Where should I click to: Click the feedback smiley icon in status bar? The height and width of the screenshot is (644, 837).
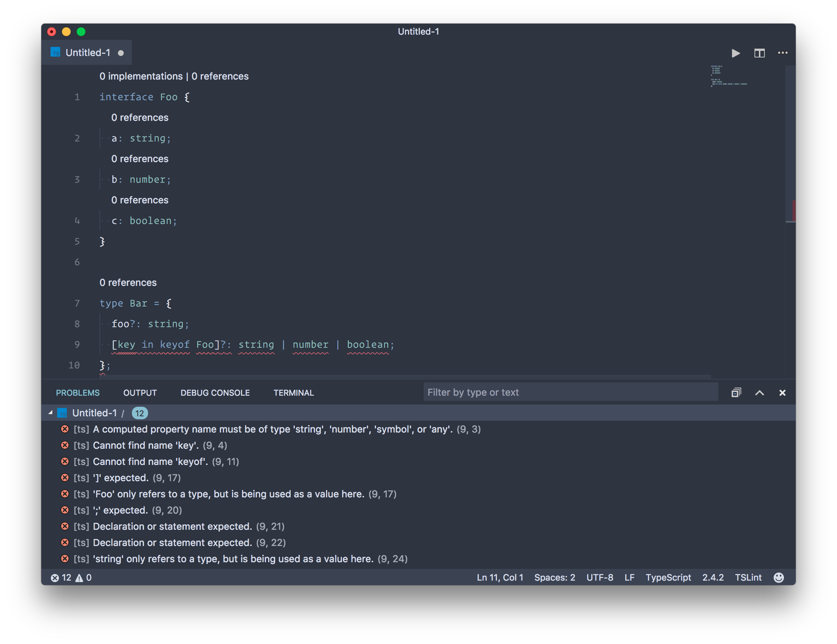[x=778, y=577]
